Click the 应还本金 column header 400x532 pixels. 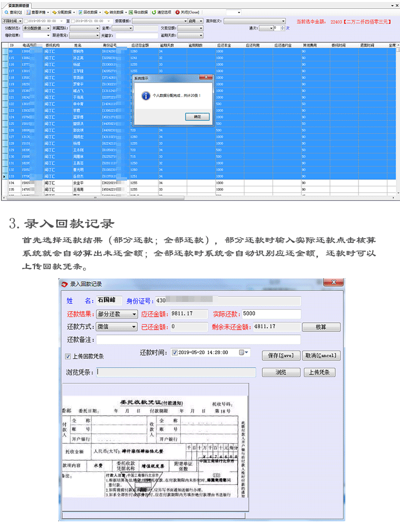click(229, 45)
